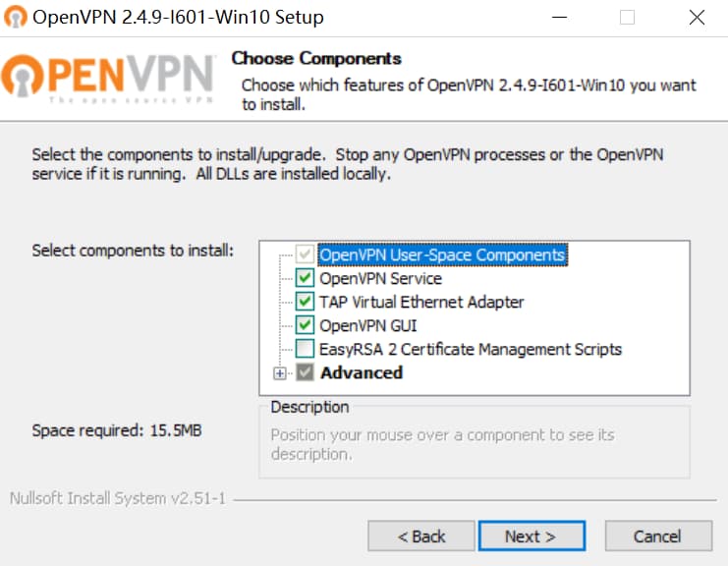728x566 pixels.
Task: Disable the OpenVPN GUI component checkbox
Action: (x=305, y=326)
